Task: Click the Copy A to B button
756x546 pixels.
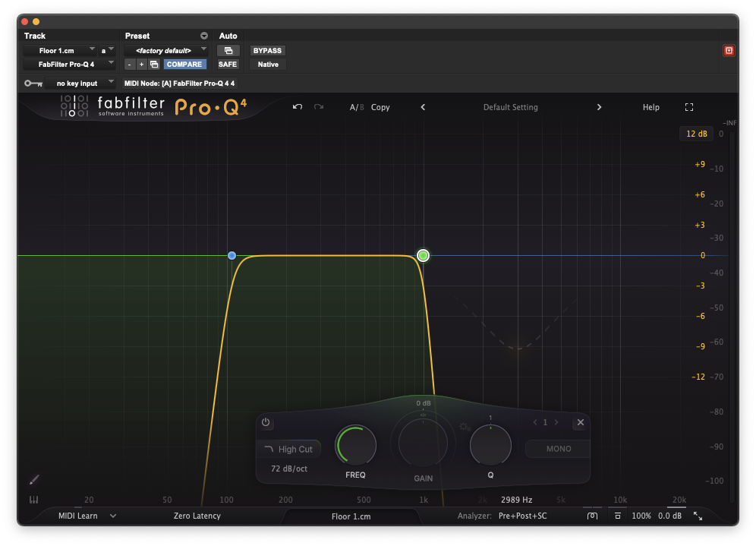Action: (x=380, y=107)
